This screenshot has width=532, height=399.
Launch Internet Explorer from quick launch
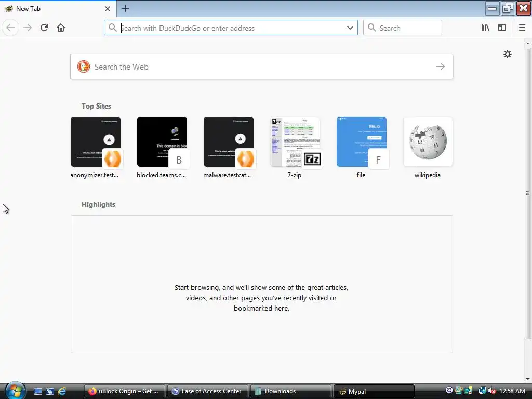click(x=62, y=391)
